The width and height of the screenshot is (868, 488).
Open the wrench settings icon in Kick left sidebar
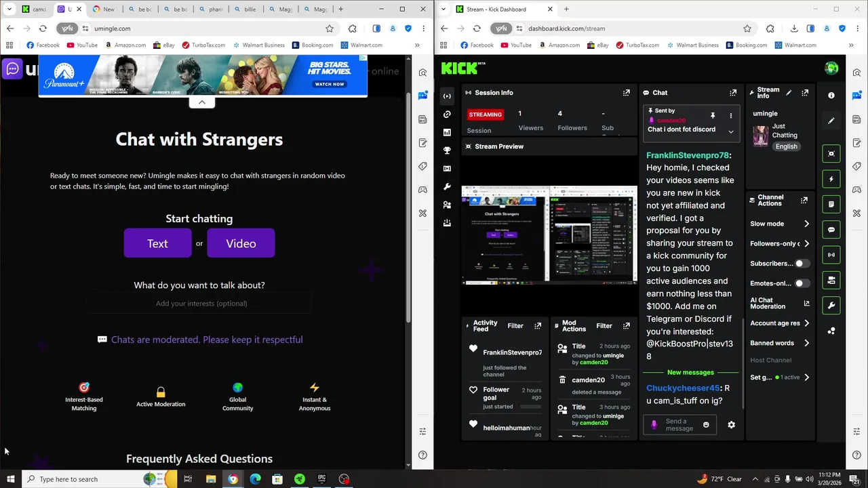[x=447, y=186]
